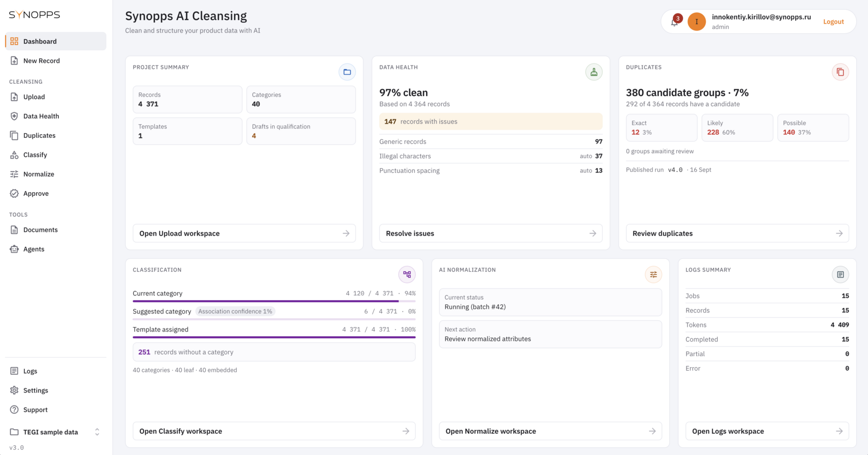
Task: Click the Logout link
Action: (x=833, y=22)
